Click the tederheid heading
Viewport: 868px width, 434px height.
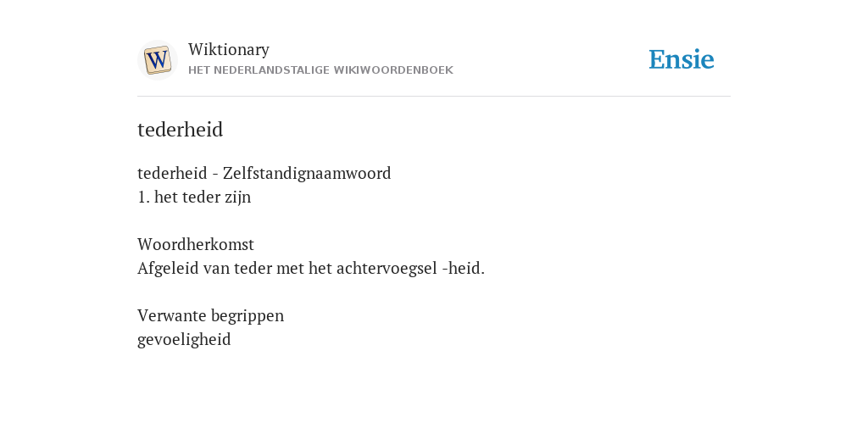point(180,130)
